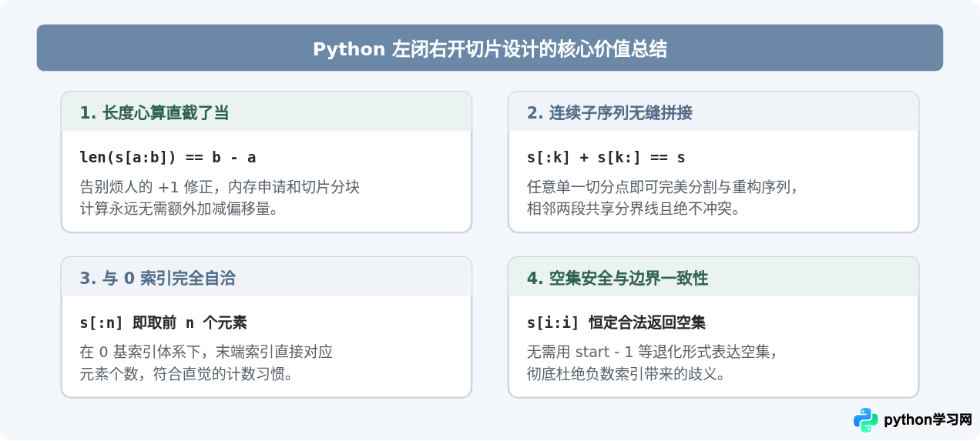Screen dimensions: 980x441
Task: Click the line '相邻两段共享分界线且绝不冲突。'
Action: click(x=633, y=209)
